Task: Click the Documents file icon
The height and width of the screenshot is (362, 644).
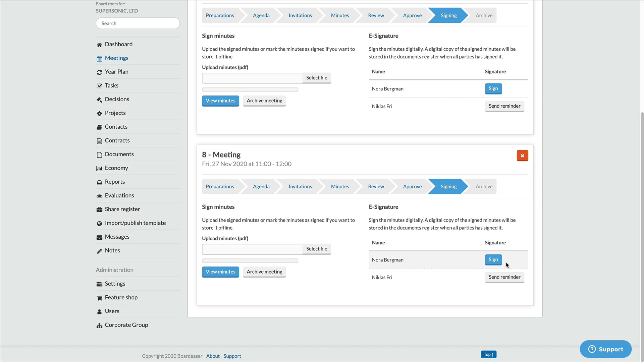Action: [99, 155]
